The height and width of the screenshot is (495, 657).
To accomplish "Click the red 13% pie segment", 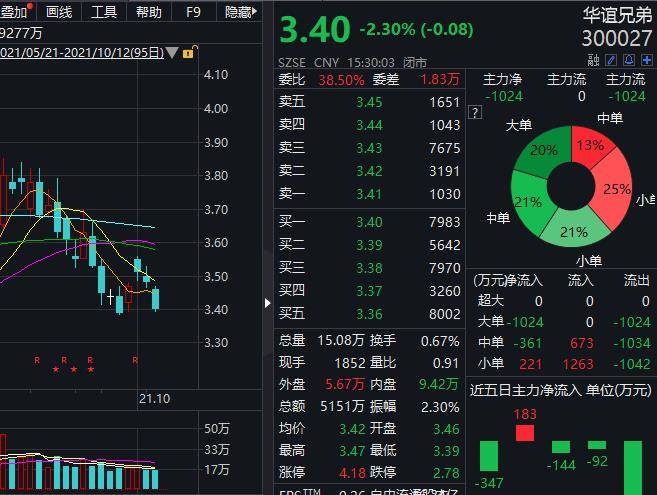I will click(x=590, y=146).
